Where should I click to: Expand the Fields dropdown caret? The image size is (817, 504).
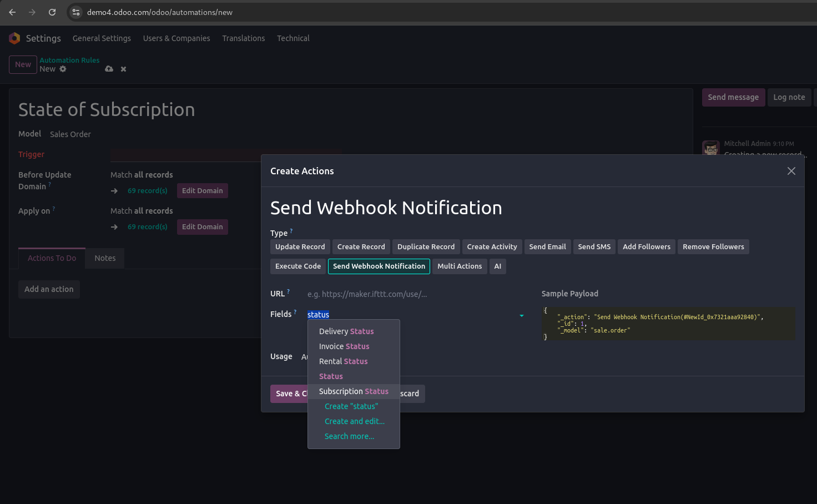point(521,315)
